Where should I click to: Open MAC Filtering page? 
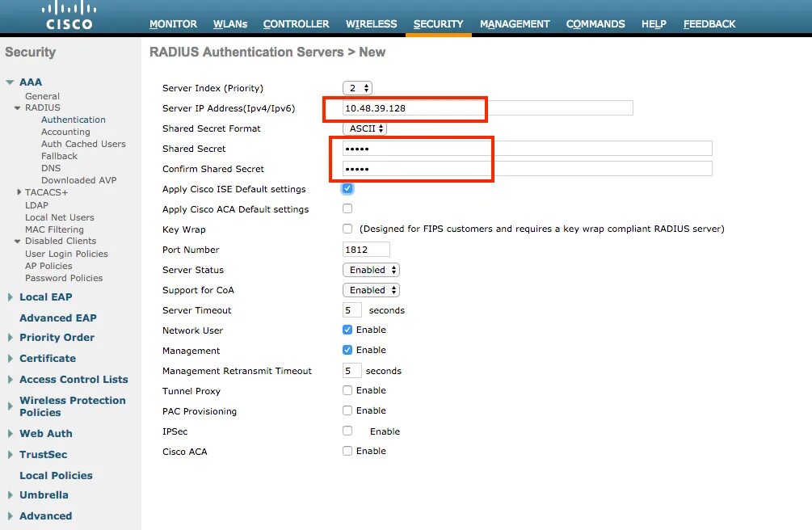click(54, 229)
